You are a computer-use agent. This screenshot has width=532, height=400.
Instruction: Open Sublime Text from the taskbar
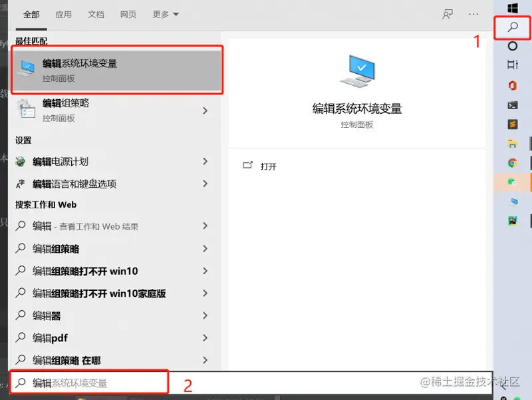[512, 124]
